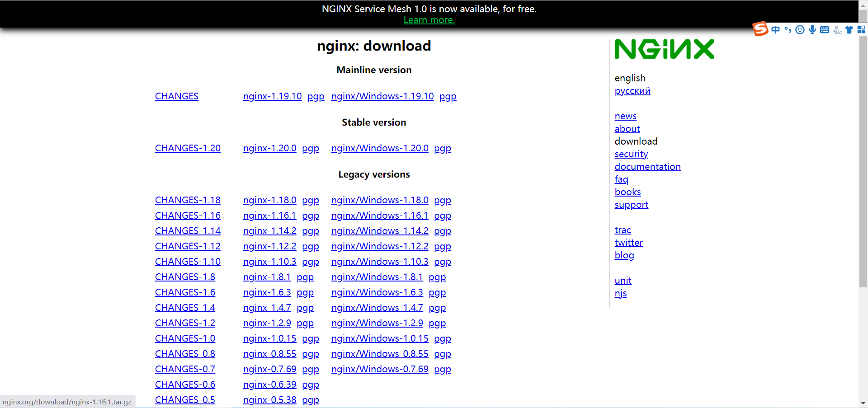Viewport: 868px width, 408px height.
Task: Click the Sogou user account icon
Action: [x=837, y=30]
